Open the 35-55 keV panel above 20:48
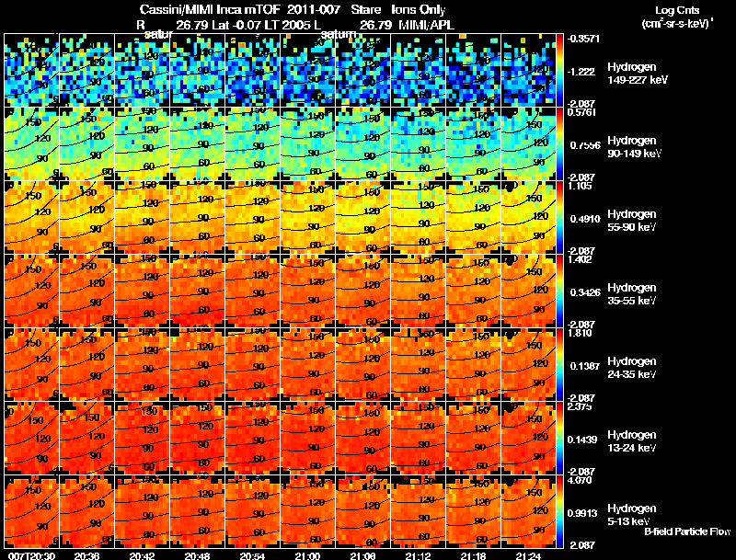The width and height of the screenshot is (736, 560). pos(197,291)
